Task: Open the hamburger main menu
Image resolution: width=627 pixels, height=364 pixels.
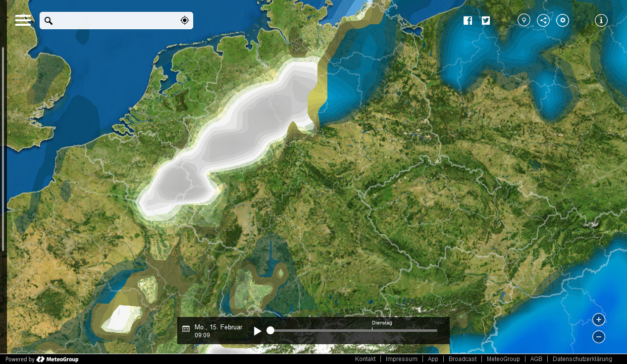Action: (23, 20)
